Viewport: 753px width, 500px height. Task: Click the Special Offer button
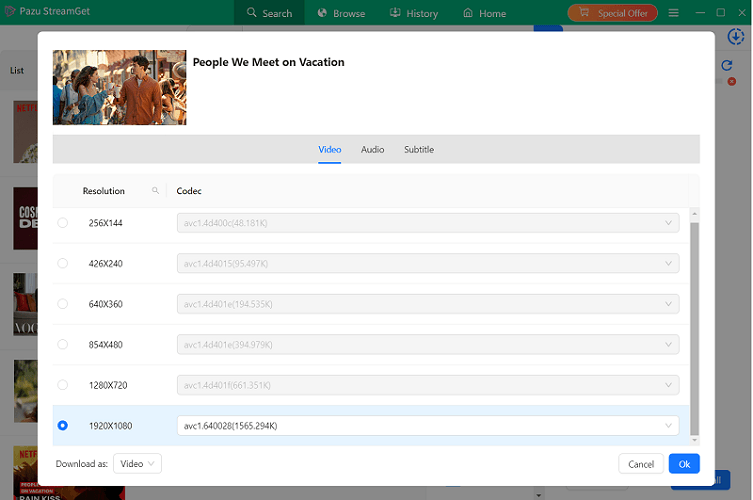[612, 13]
